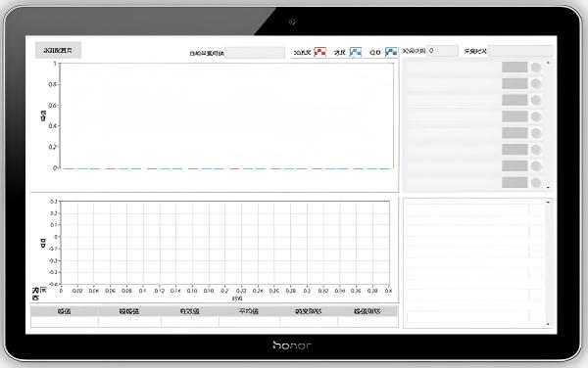Click the gray color box in the first channel row
Viewport: 588px width, 368px height.
coord(514,67)
